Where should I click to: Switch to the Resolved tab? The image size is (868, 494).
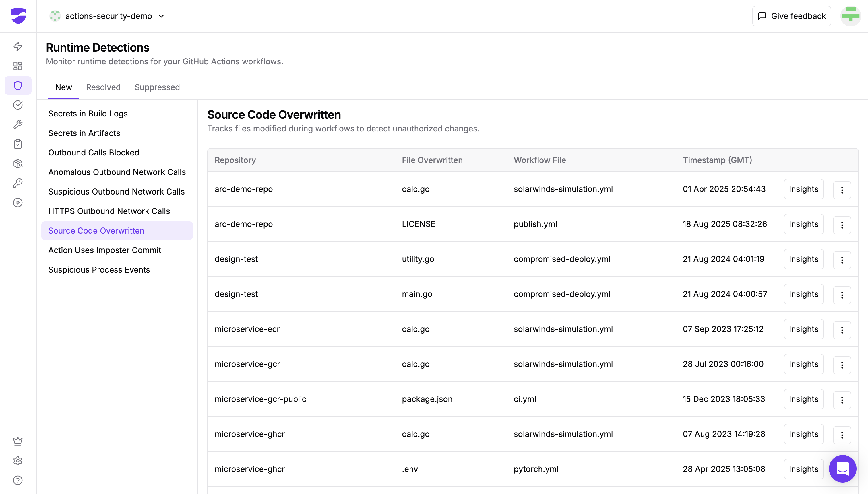[103, 87]
